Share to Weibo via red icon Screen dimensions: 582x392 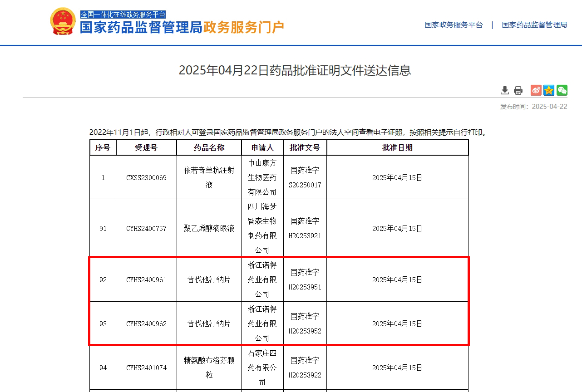[536, 90]
